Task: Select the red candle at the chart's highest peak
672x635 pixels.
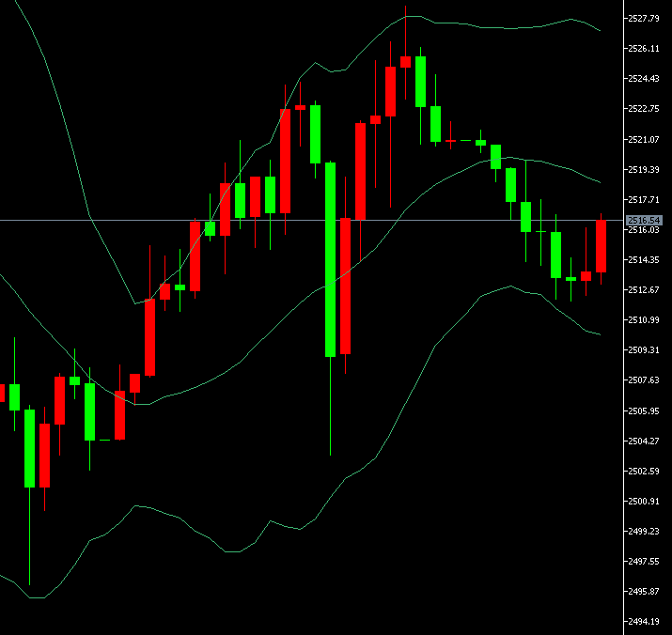Action: tap(405, 62)
